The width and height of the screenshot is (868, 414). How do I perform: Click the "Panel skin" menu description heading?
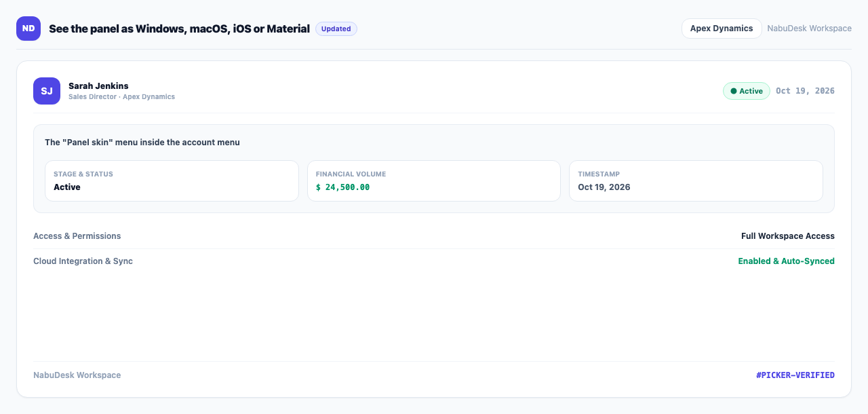coord(142,143)
